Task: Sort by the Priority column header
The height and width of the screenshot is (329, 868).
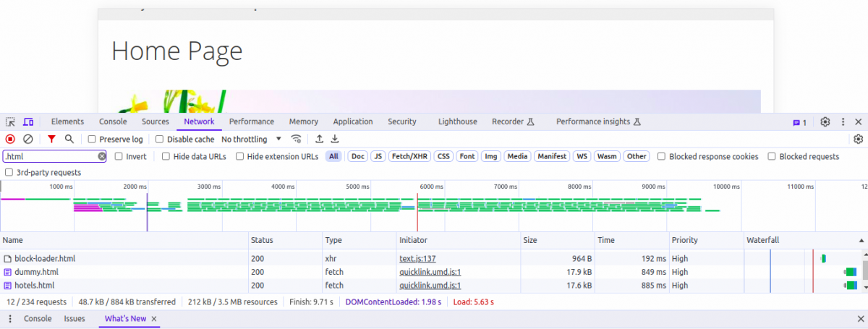Action: click(x=707, y=239)
